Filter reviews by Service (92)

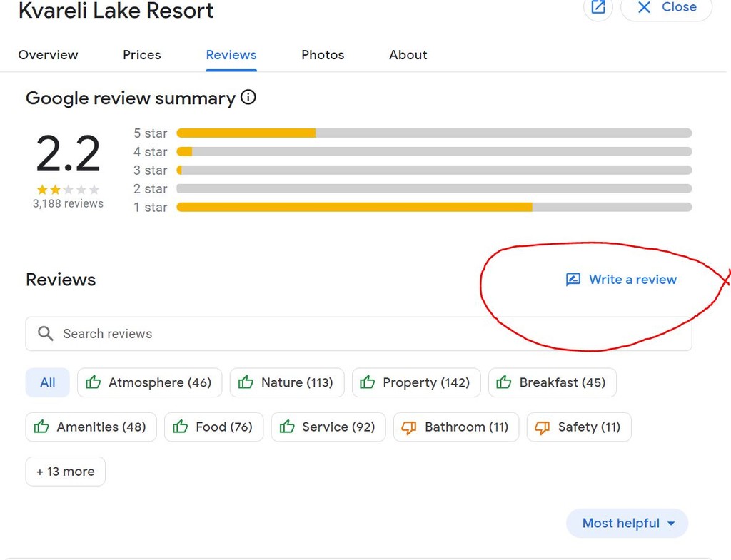click(x=328, y=427)
